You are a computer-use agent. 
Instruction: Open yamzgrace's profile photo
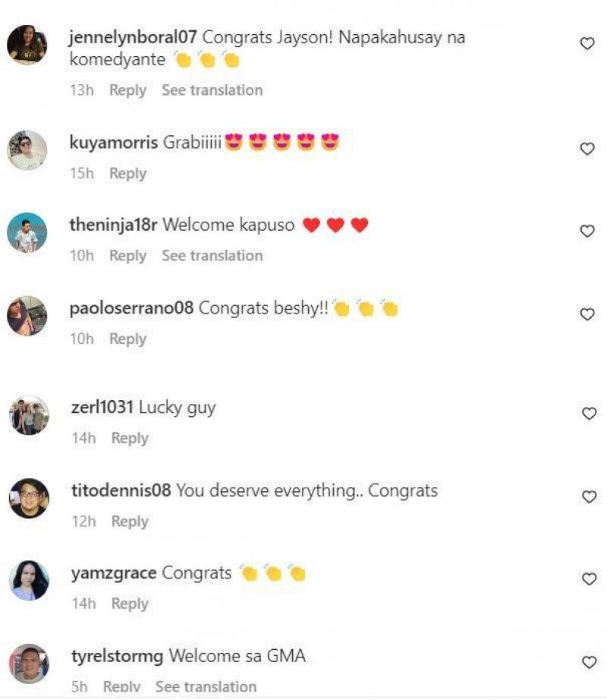point(29,580)
